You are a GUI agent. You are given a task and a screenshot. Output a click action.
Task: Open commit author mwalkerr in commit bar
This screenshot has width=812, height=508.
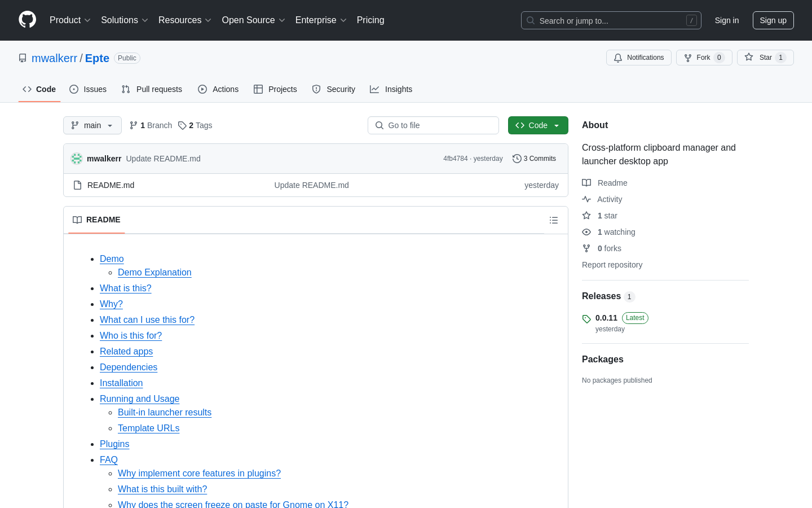coord(104,159)
